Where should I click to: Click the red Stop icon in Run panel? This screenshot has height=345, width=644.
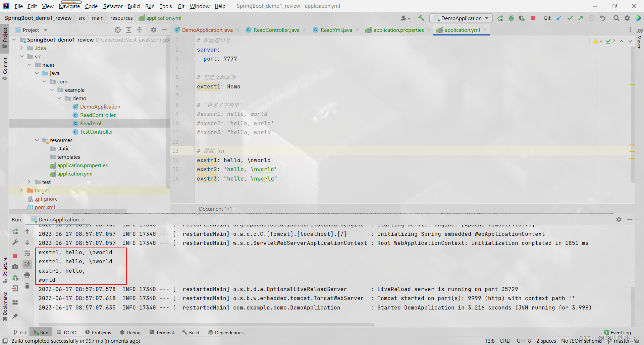click(x=15, y=256)
